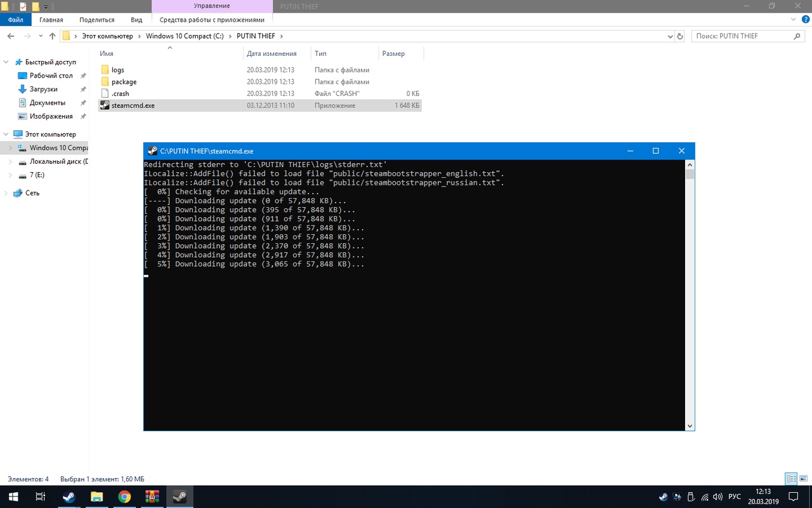Select the steamcmd.exe application icon
812x508 pixels.
pos(105,105)
